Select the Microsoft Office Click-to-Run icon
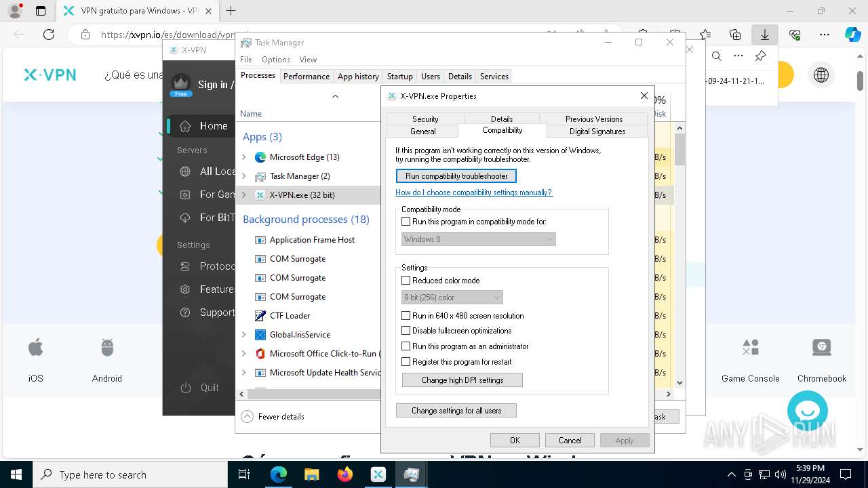The image size is (868, 488). 260,354
